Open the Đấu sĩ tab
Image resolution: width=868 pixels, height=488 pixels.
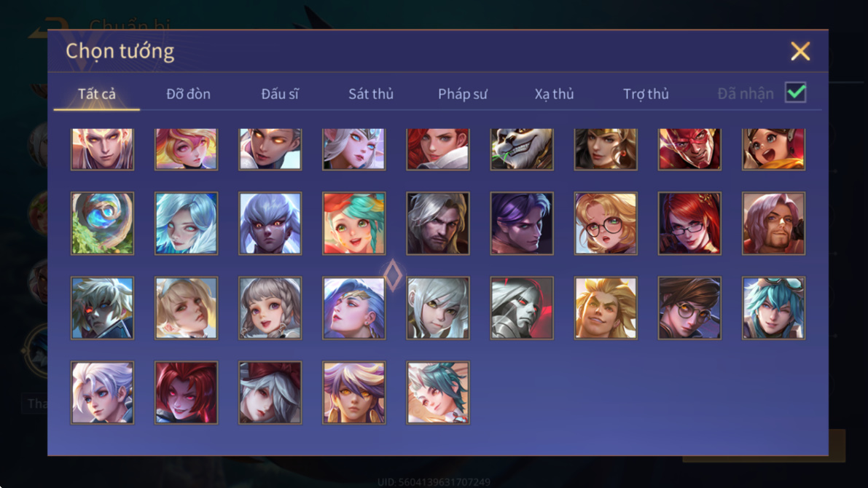280,94
